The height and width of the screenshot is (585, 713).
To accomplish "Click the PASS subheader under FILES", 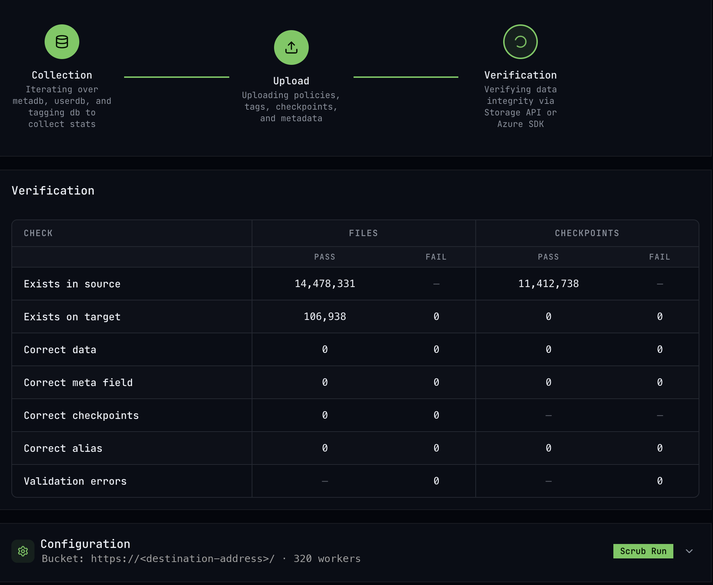I will point(325,257).
